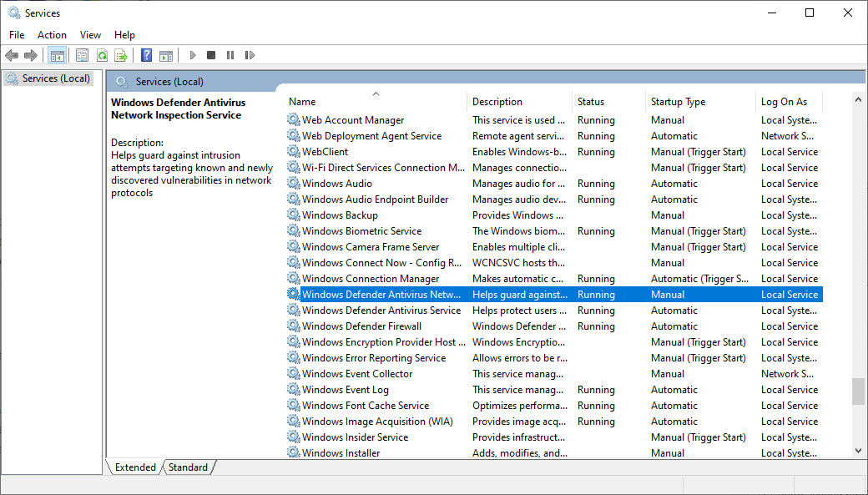This screenshot has width=868, height=495.
Task: Click 'Helps guard against...' description cell
Action: point(520,295)
